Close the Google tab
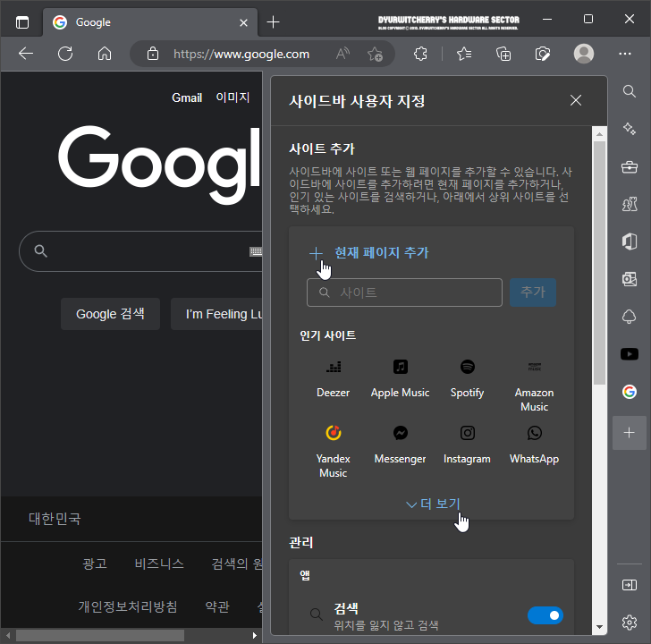651x644 pixels. [244, 22]
